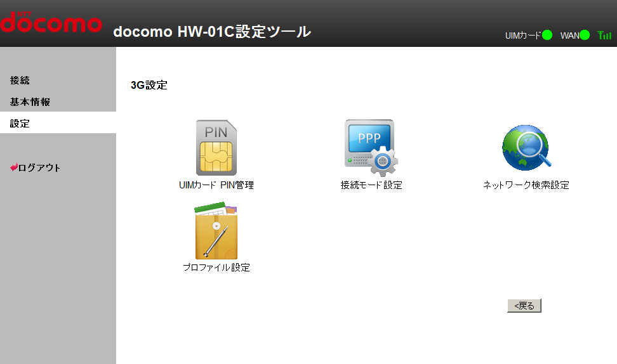Click the red logout arrow icon
Image resolution: width=617 pixels, height=364 pixels.
point(14,167)
